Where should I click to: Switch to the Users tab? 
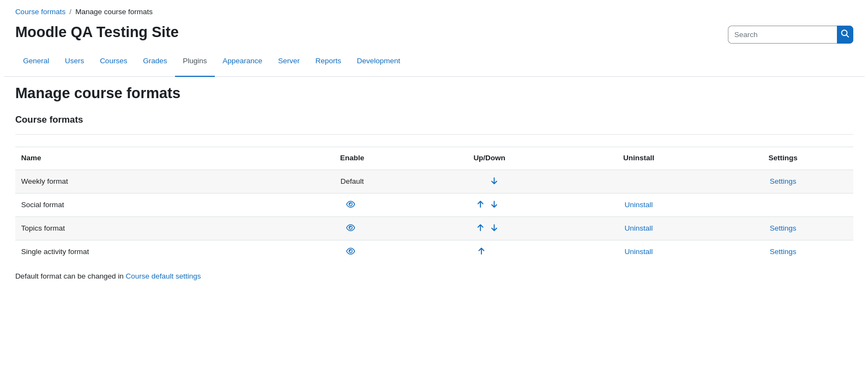point(75,61)
